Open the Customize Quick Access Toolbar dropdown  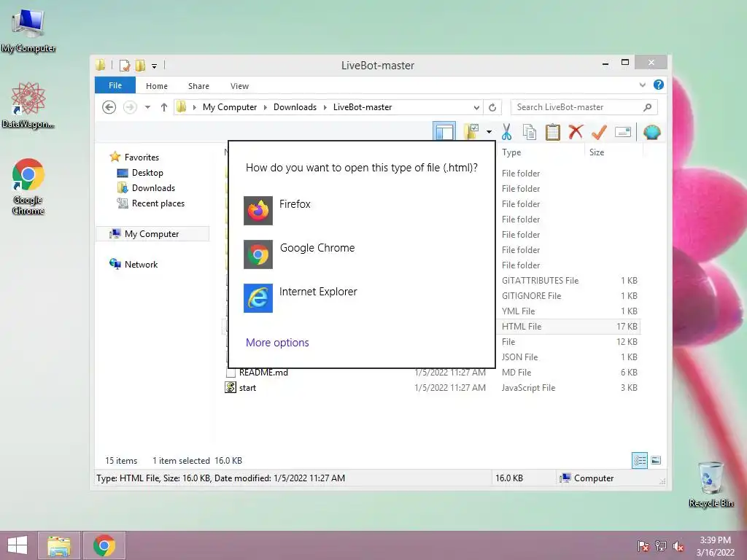click(155, 66)
